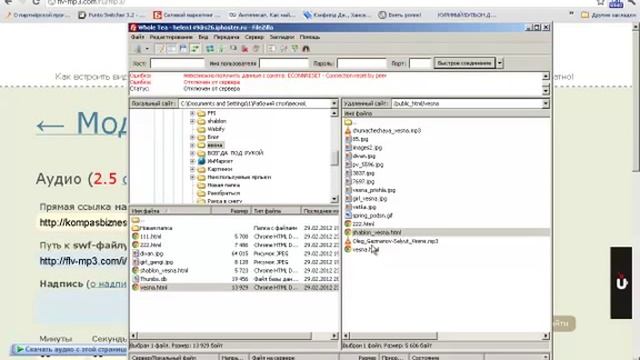This screenshot has height=360, width=640.
Task: Click the Быстрое соединение button
Action: pyautogui.click(x=464, y=63)
